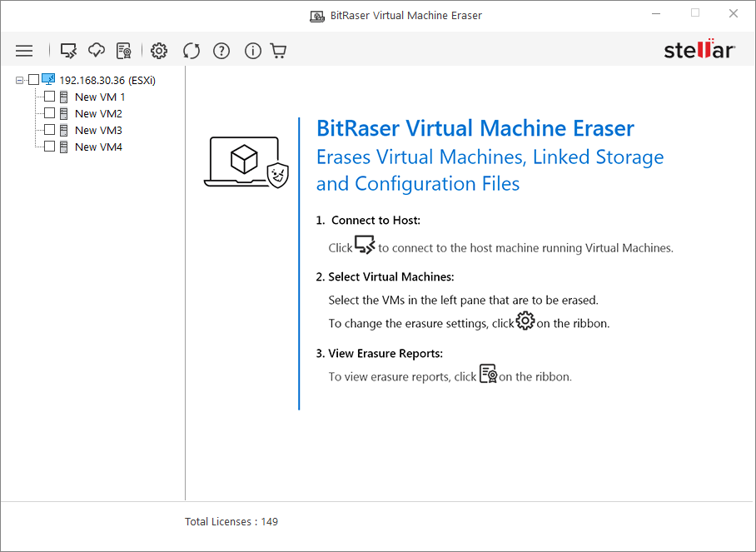Click the Stellar logo
This screenshot has width=756, height=552.
coord(699,48)
